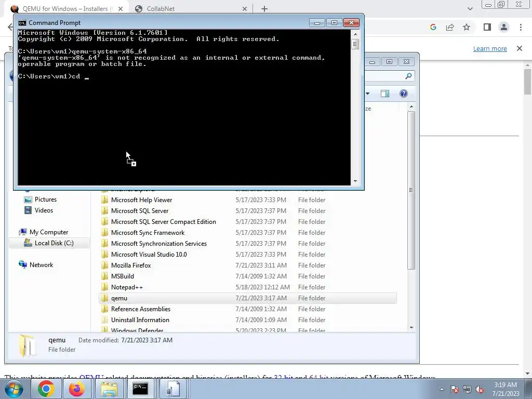The image size is (532, 399).
Task: Select the MSBuild folder
Action: (123, 276)
